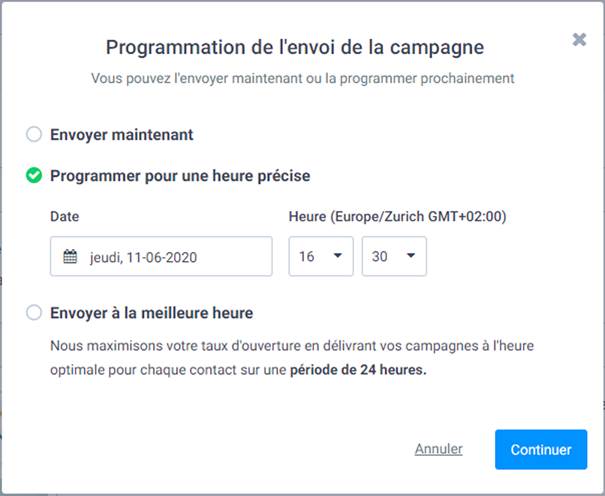This screenshot has height=496, width=605.
Task: Click the subtitle about sending now or later
Action: [x=302, y=77]
